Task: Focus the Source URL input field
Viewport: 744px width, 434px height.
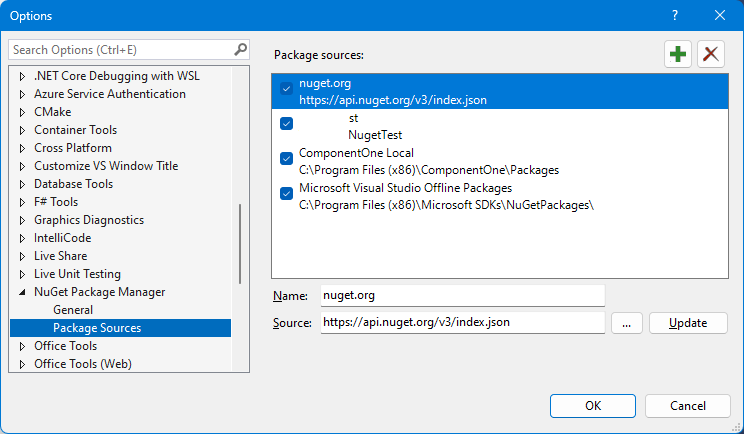Action: tap(463, 323)
